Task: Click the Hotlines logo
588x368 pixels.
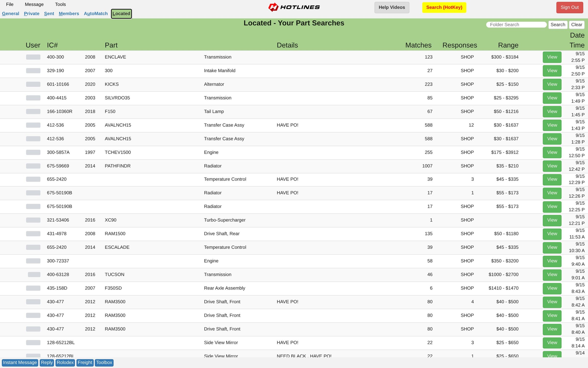Action: pos(294,7)
